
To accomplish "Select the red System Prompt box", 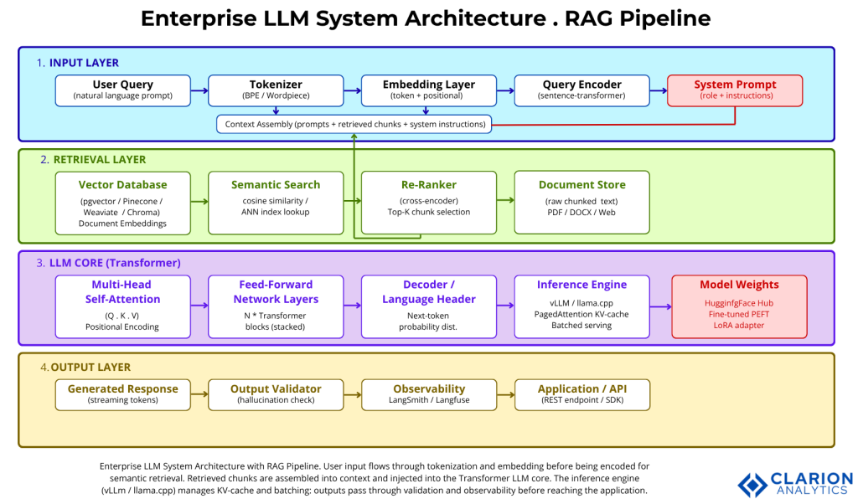I will tap(735, 90).
